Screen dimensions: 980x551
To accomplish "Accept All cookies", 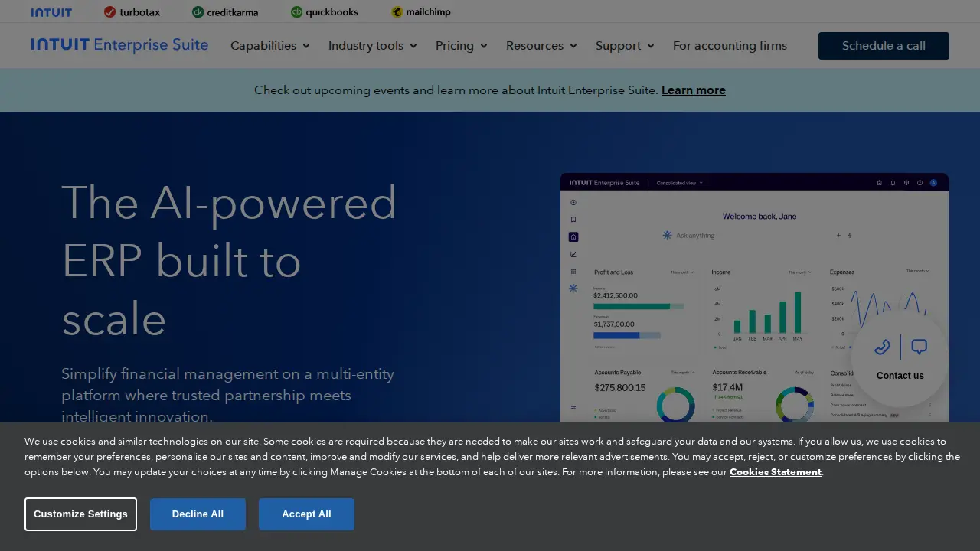I will [x=306, y=514].
